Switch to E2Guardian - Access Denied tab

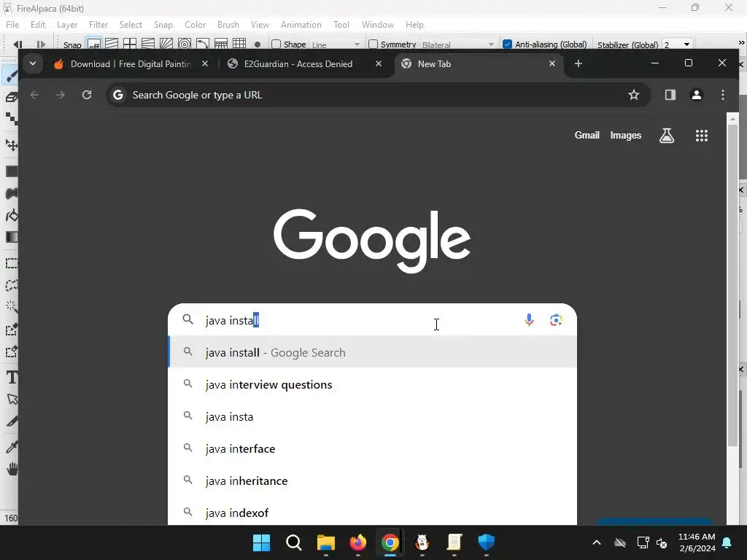[305, 64]
